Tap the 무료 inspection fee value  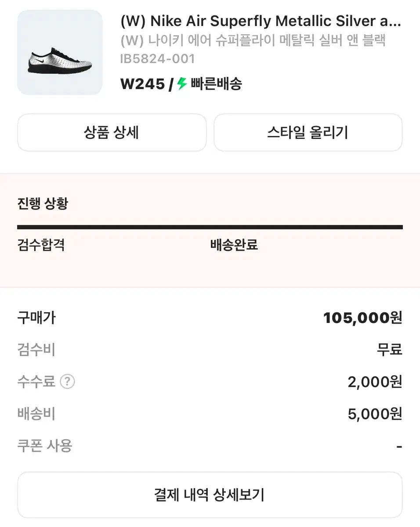coord(389,350)
